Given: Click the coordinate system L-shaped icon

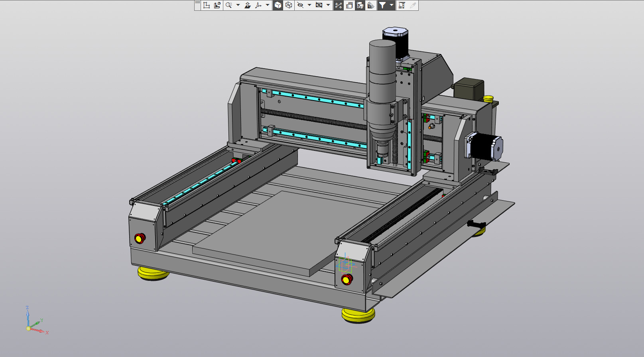Looking at the screenshot, I should click(x=207, y=5).
